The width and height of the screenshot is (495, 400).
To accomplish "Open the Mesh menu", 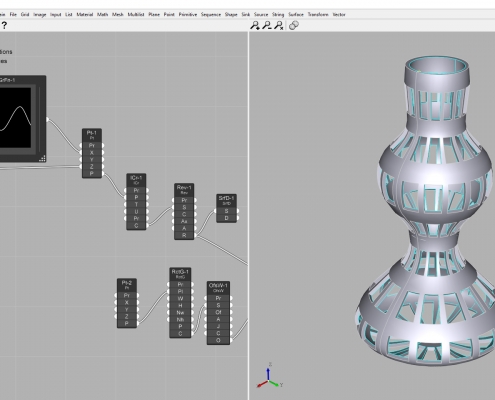I will click(118, 14).
